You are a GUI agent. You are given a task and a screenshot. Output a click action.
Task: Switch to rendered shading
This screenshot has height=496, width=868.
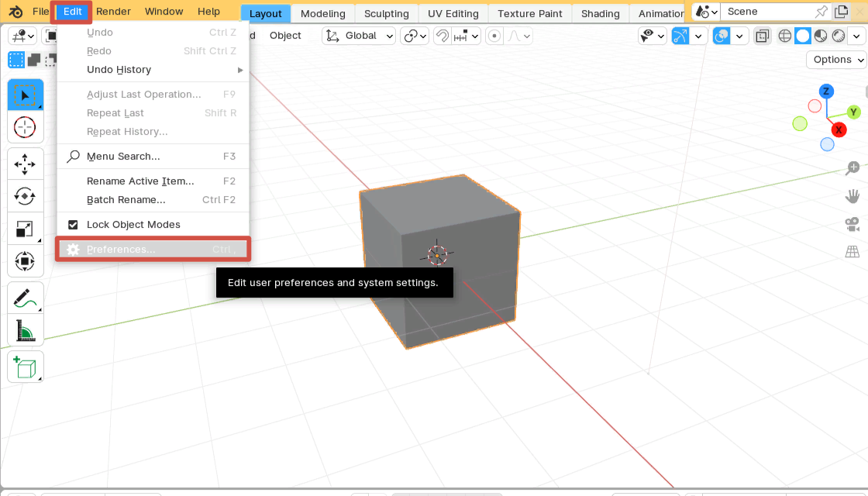point(839,36)
